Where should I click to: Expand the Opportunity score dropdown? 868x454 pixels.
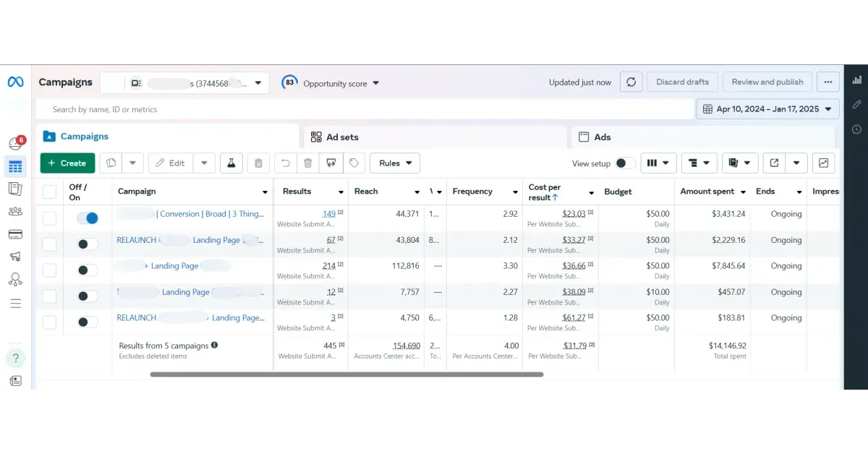[331, 83]
